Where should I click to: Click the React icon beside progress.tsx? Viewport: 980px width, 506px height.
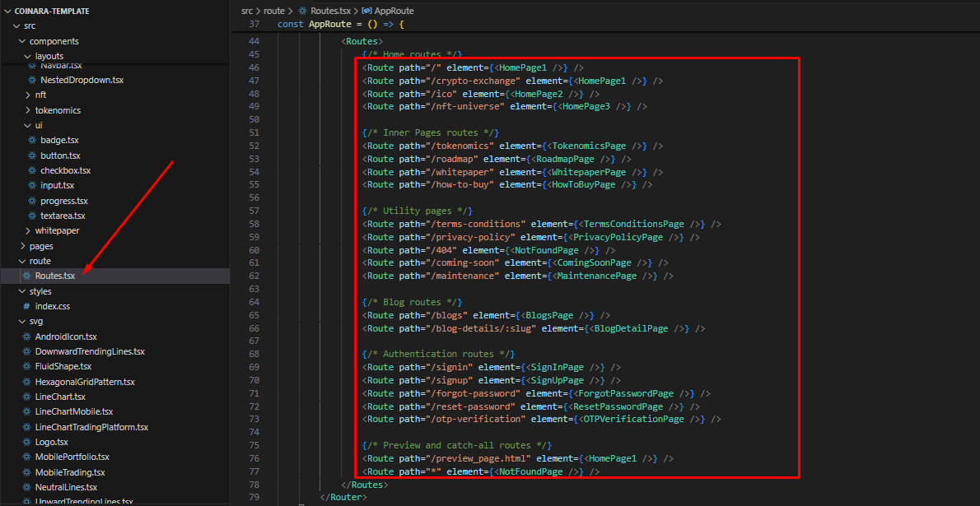(32, 201)
